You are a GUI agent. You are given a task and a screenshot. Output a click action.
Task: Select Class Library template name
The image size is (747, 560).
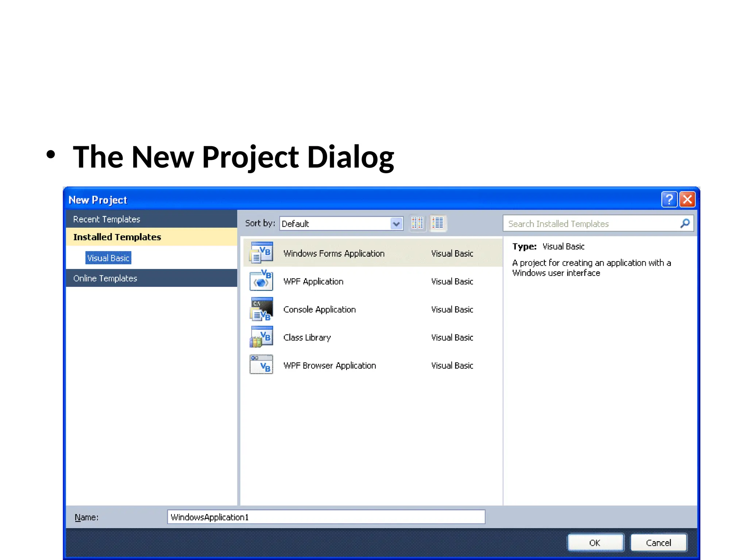pyautogui.click(x=307, y=338)
